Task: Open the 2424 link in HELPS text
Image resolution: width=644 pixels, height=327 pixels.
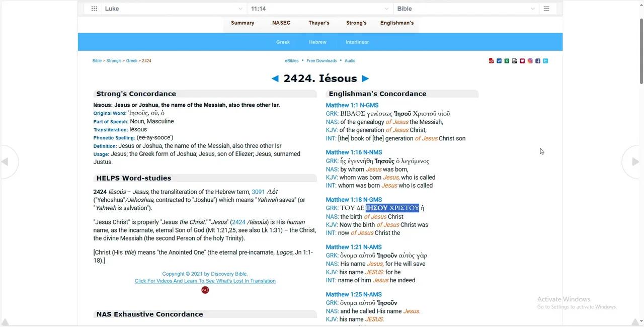Action: coord(238,222)
